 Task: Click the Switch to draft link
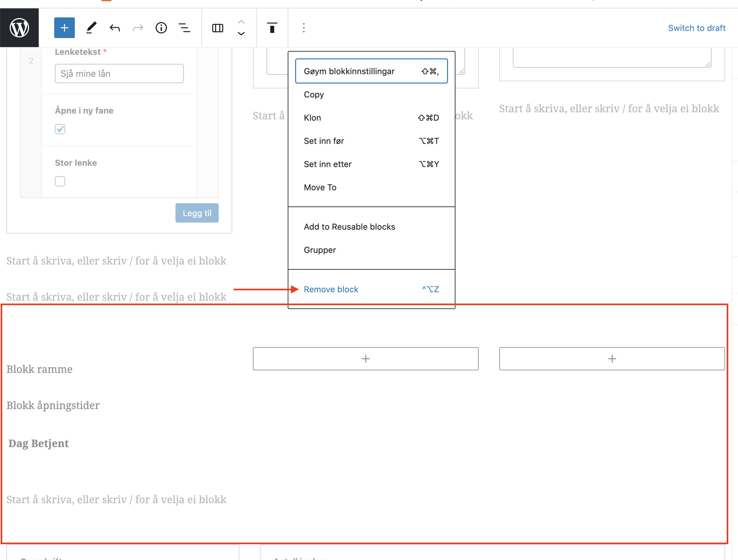[x=696, y=28]
